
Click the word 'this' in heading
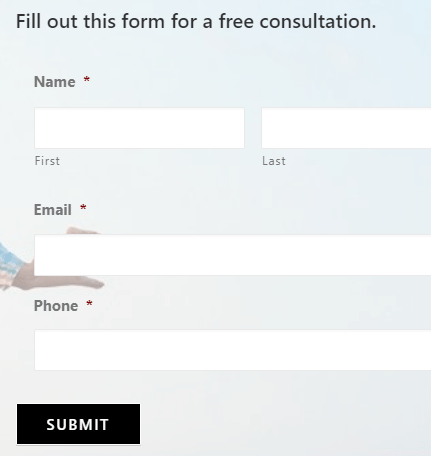point(100,21)
